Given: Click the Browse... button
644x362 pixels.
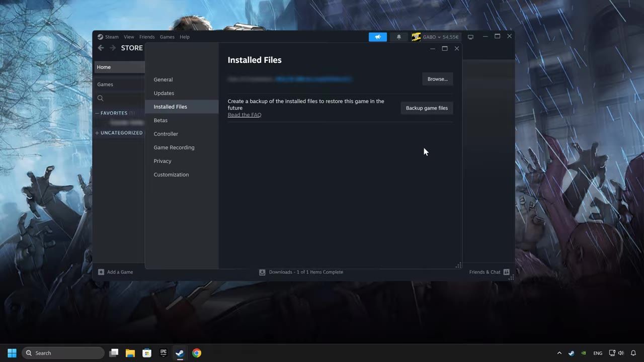Looking at the screenshot, I should (x=437, y=79).
